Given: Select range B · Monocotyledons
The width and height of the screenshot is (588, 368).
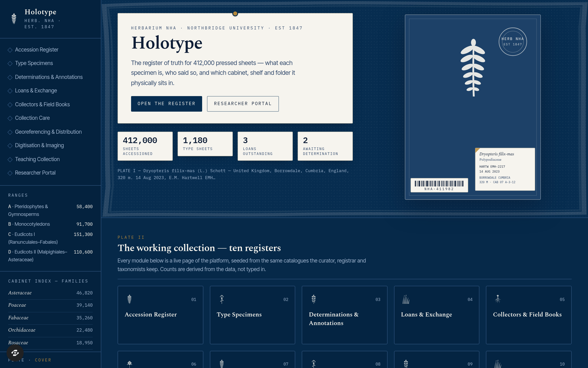Looking at the screenshot, I should click(x=50, y=224).
